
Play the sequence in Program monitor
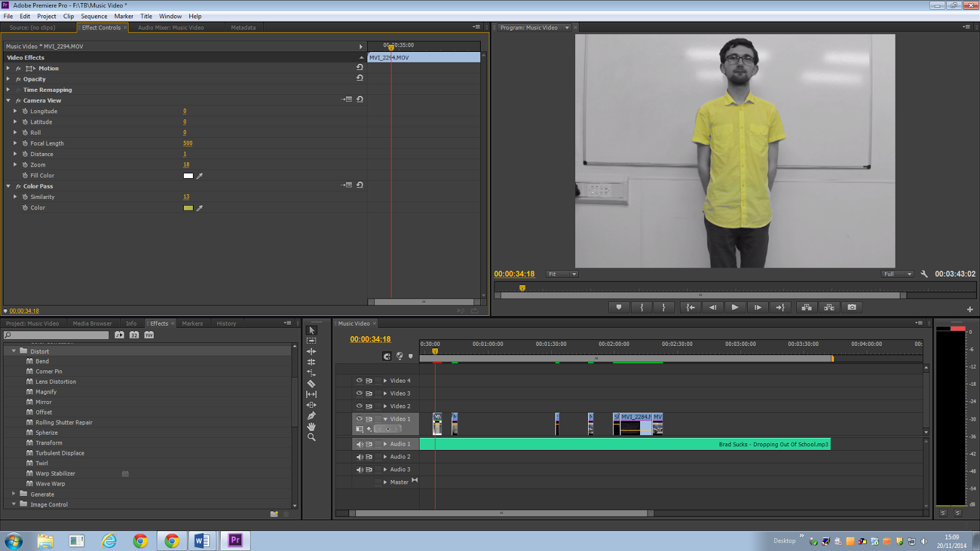(x=735, y=307)
